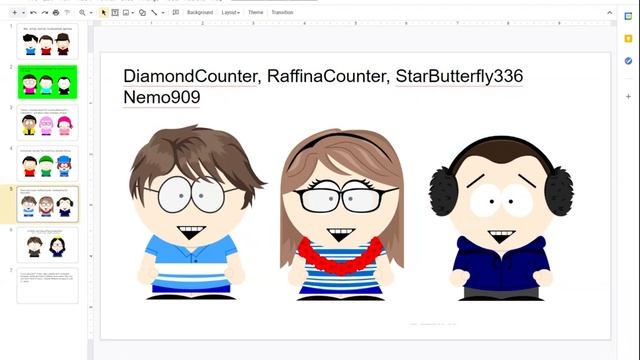Image resolution: width=640 pixels, height=360 pixels.
Task: Click the Background button
Action: click(200, 13)
